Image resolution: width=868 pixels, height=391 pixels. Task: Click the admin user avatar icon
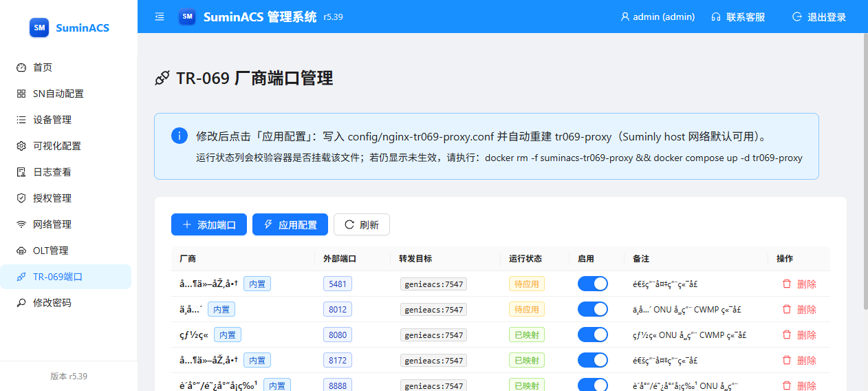[625, 17]
